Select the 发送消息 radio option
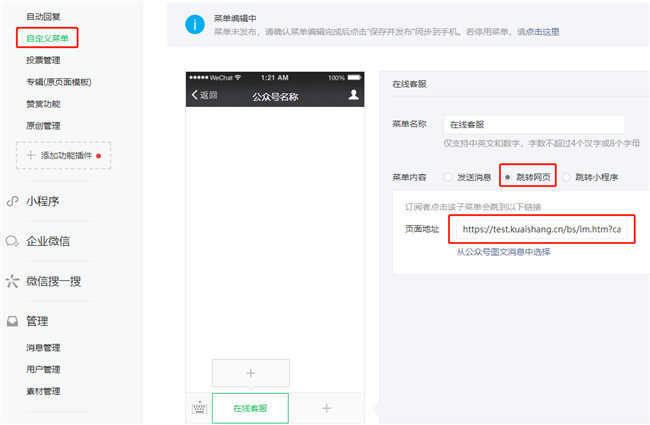Image resolution: width=650 pixels, height=425 pixels. click(447, 177)
